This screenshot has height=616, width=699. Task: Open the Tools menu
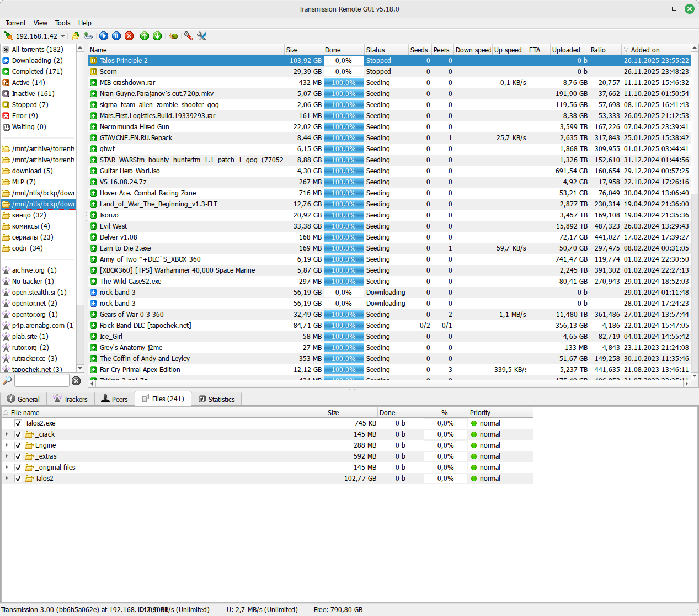(x=62, y=23)
